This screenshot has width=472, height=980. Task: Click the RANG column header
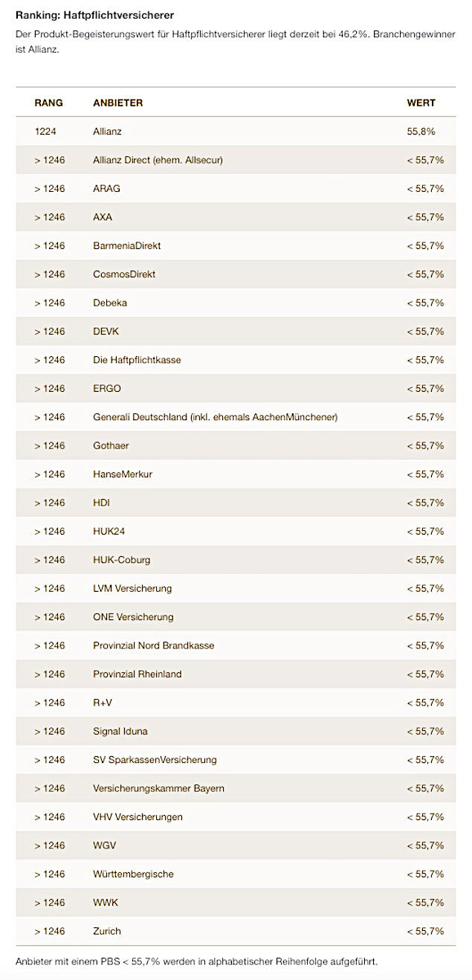tap(48, 103)
